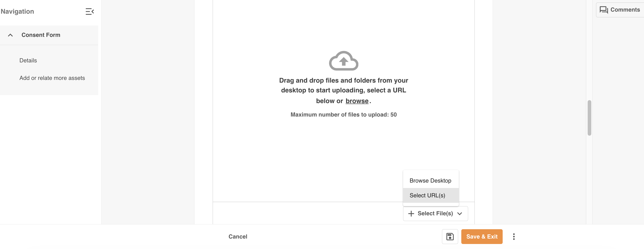The height and width of the screenshot is (249, 644).
Task: Go to Add or relate more assets
Action: point(52,78)
